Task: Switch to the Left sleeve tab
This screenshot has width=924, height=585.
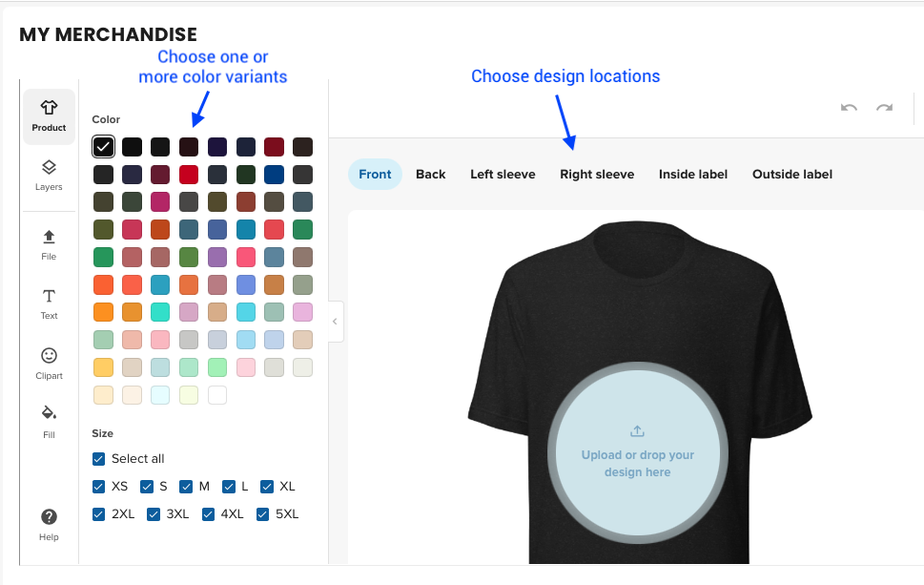Action: 503,174
